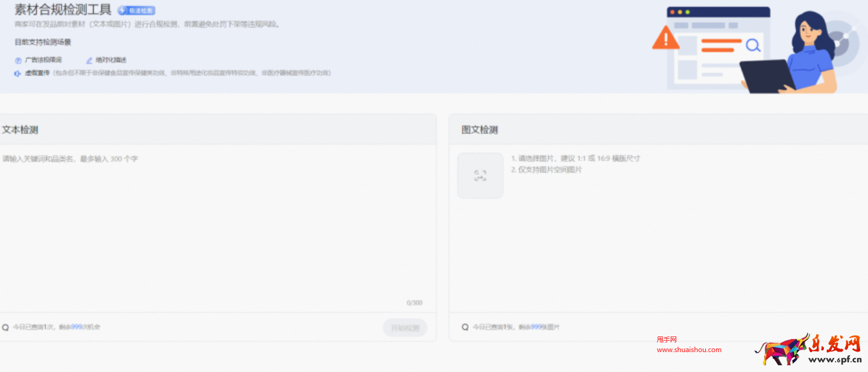868x372 pixels.
Task: Click the 文本检测 panel header
Action: (x=218, y=130)
